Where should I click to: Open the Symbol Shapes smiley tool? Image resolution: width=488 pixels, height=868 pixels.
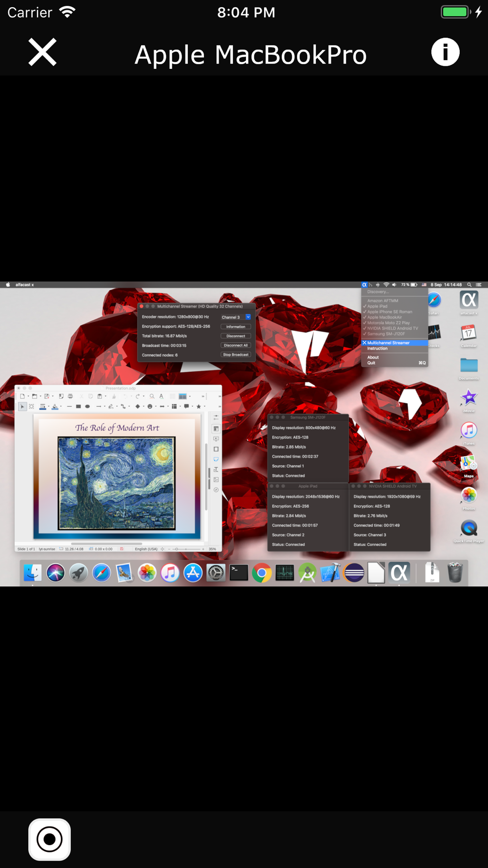[x=149, y=406]
